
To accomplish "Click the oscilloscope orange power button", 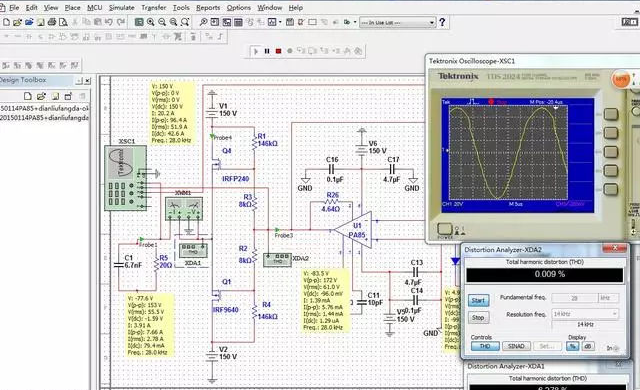I will pyautogui.click(x=620, y=79).
